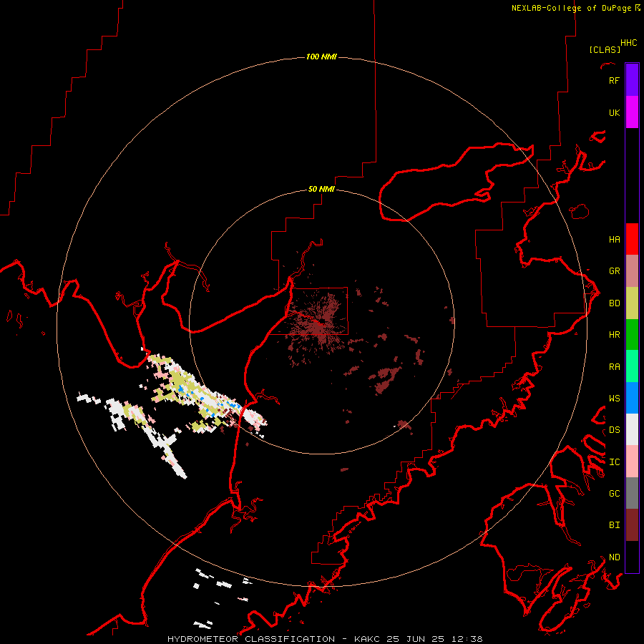Click the GC legend label
Screen dimensions: 644x644
tap(614, 494)
